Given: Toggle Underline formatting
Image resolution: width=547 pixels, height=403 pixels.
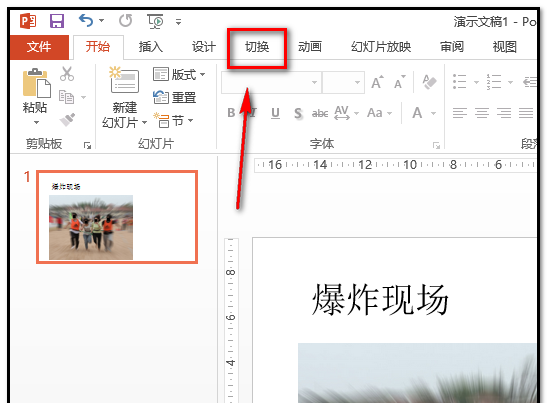Looking at the screenshot, I should 275,113.
